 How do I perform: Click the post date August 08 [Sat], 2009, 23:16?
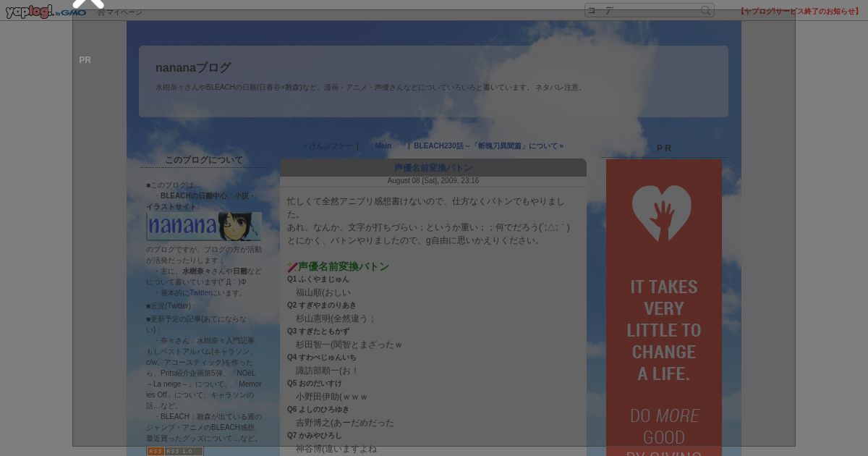[433, 181]
